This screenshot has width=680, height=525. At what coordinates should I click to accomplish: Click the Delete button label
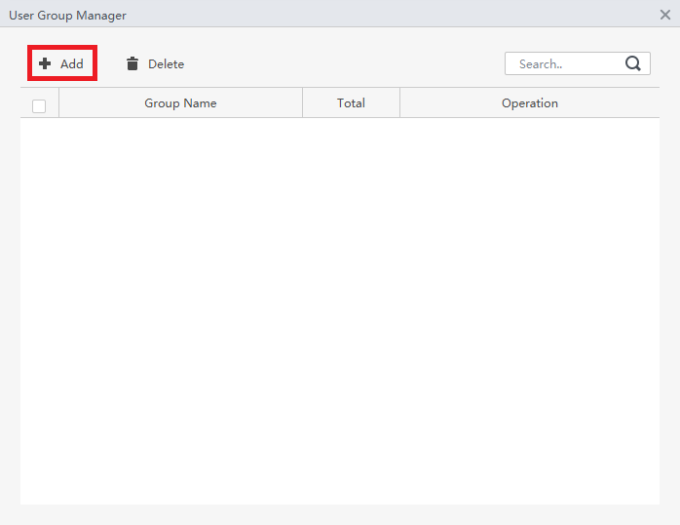166,64
